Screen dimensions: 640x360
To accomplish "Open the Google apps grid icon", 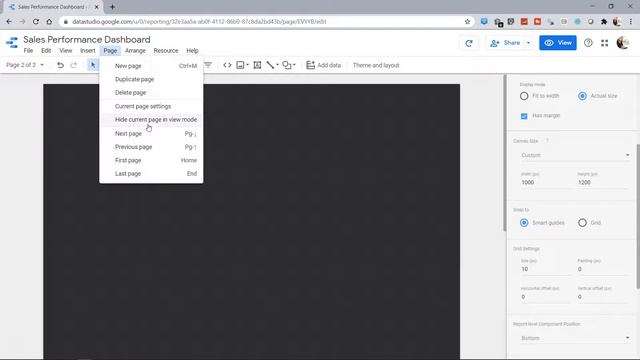I will pyautogui.click(x=604, y=42).
